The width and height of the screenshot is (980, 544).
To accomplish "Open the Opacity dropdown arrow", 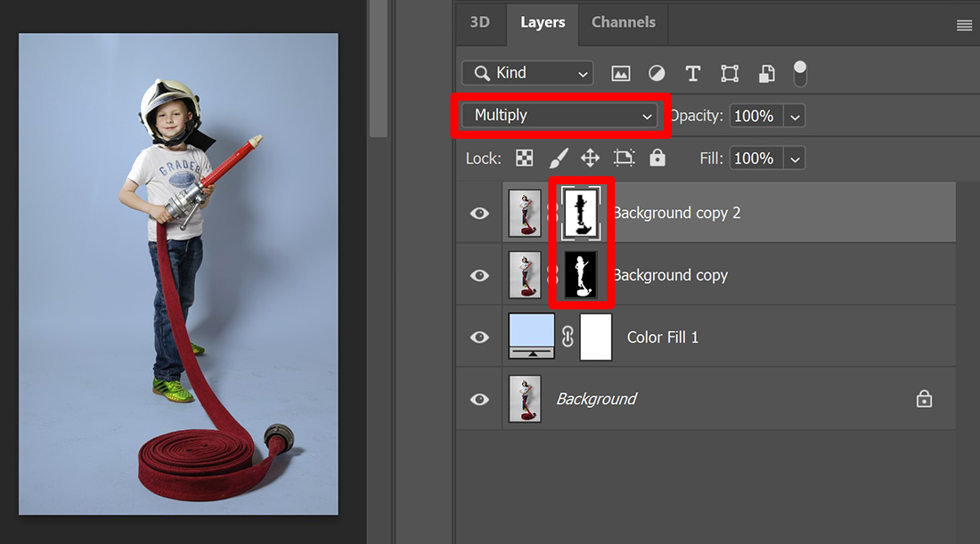I will point(794,116).
